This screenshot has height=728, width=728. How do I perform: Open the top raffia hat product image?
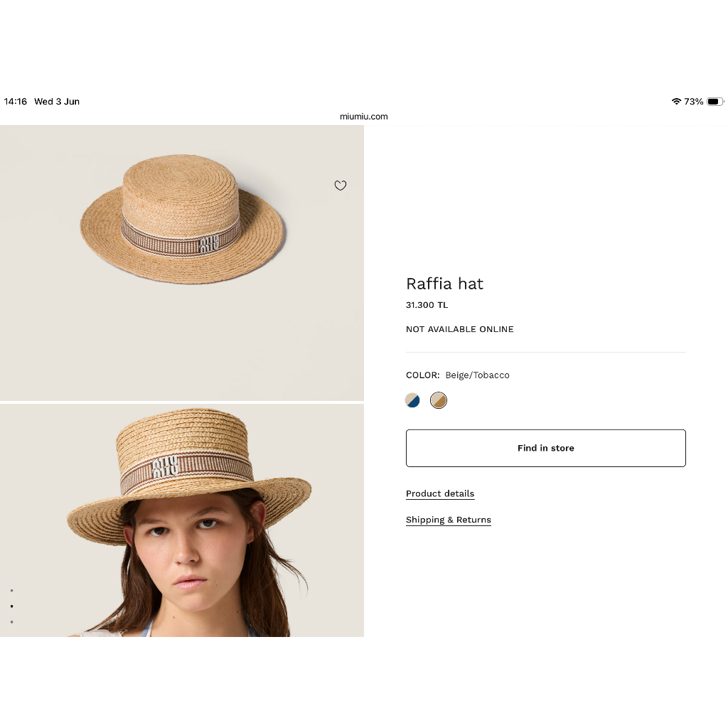[x=182, y=263]
